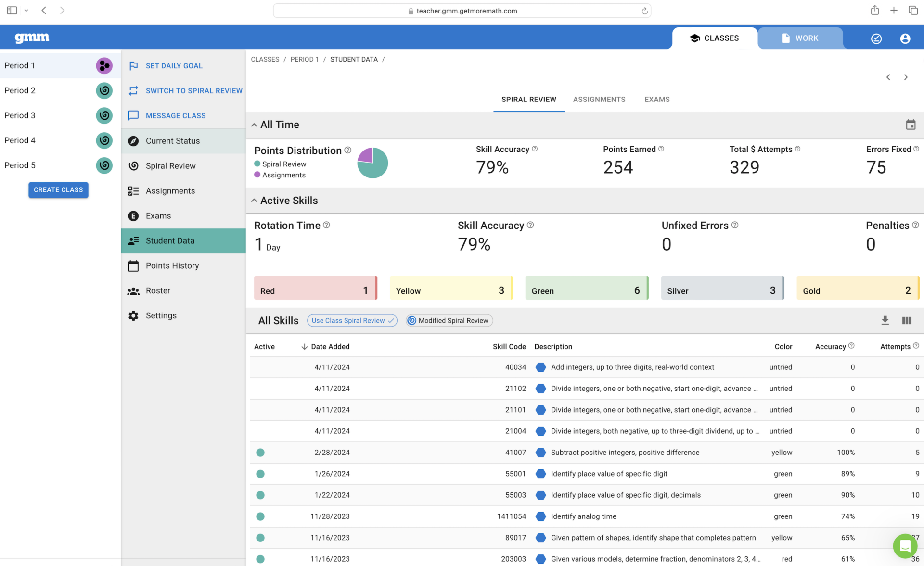
Task: Click the Create Class button
Action: (x=58, y=190)
